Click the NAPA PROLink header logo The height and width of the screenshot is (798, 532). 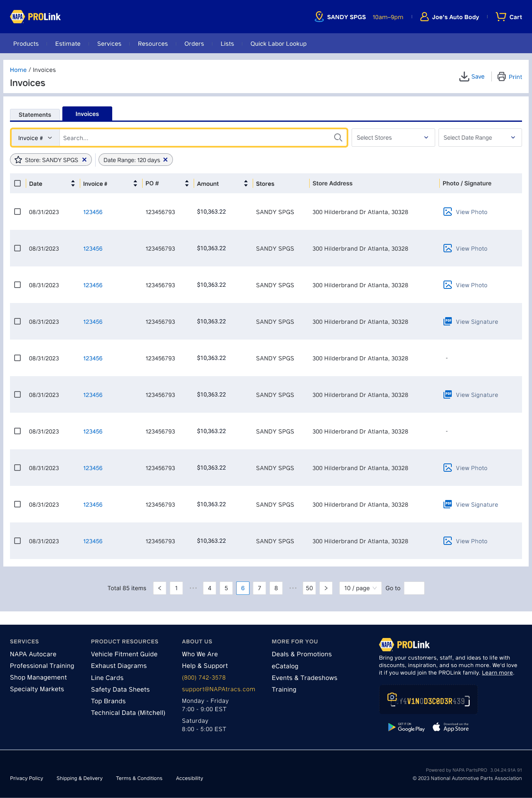click(35, 17)
